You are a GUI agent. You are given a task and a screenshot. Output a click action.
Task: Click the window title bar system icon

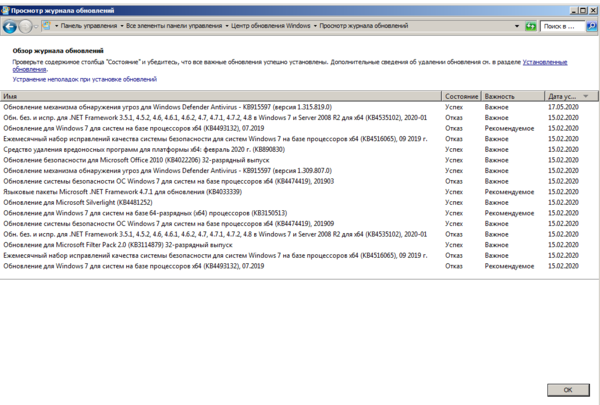(x=5, y=10)
